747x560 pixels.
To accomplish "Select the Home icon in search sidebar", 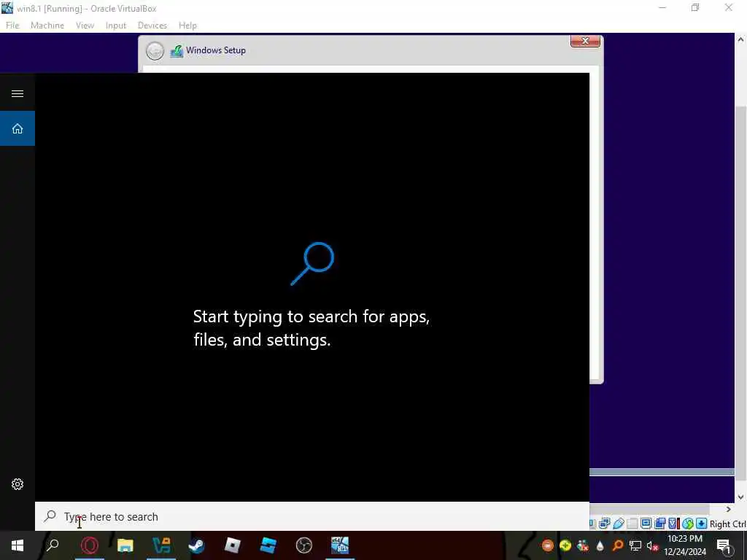I will tap(18, 128).
